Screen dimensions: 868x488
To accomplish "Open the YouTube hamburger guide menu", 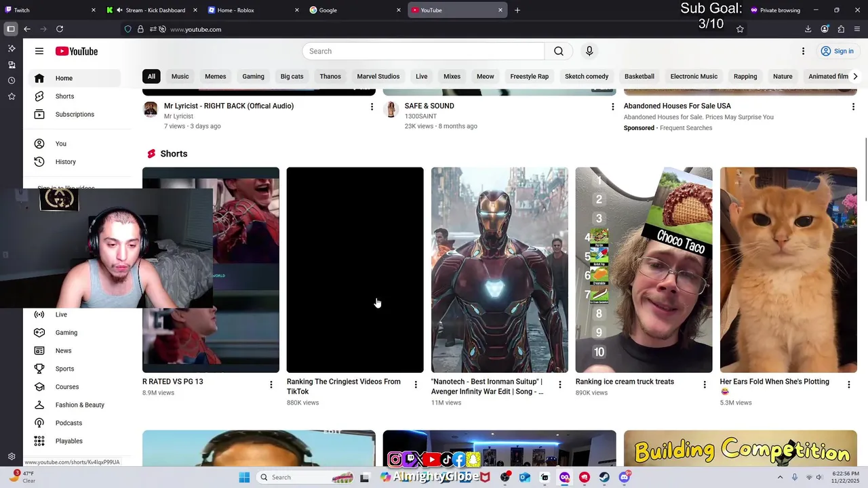I will [x=39, y=51].
